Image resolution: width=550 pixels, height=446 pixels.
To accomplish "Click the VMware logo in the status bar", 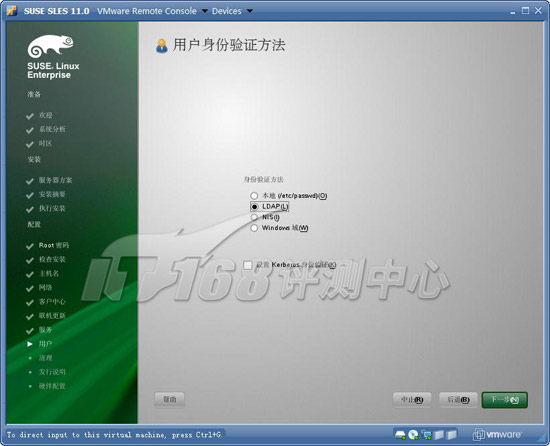I will (x=497, y=435).
